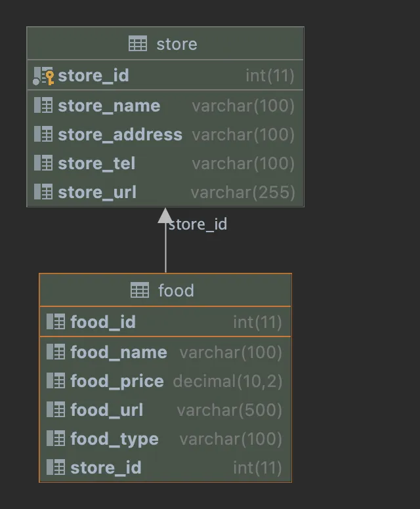420x509 pixels.
Task: Click the store table grid icon
Action: pos(138,43)
